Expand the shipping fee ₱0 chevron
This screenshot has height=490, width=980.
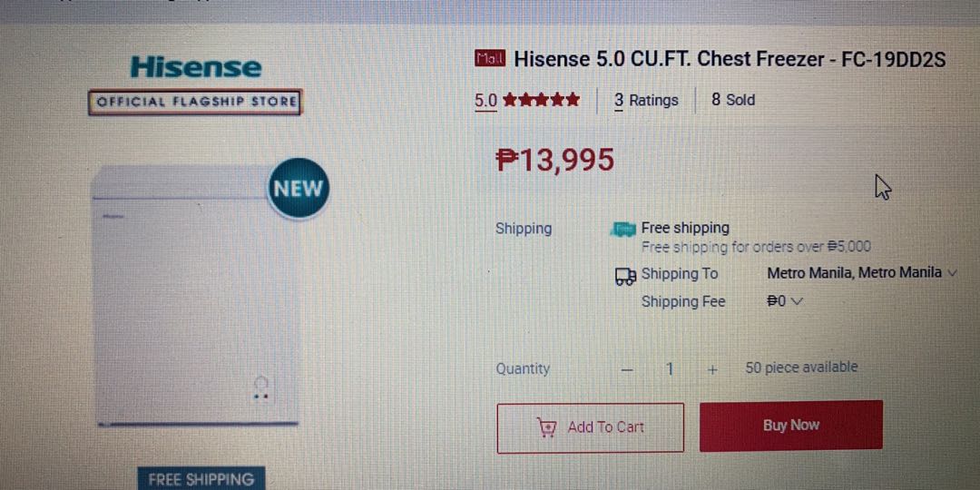coord(797,301)
